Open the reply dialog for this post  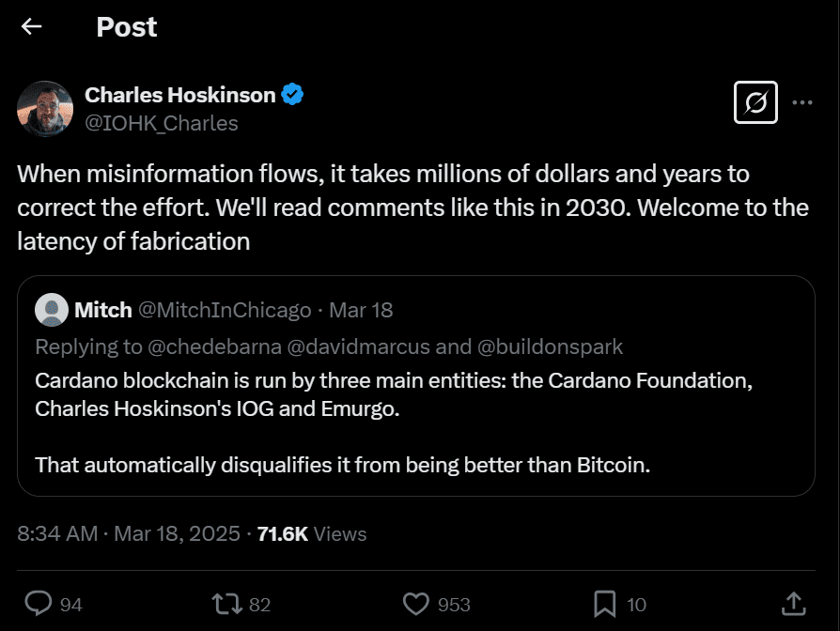(37, 606)
